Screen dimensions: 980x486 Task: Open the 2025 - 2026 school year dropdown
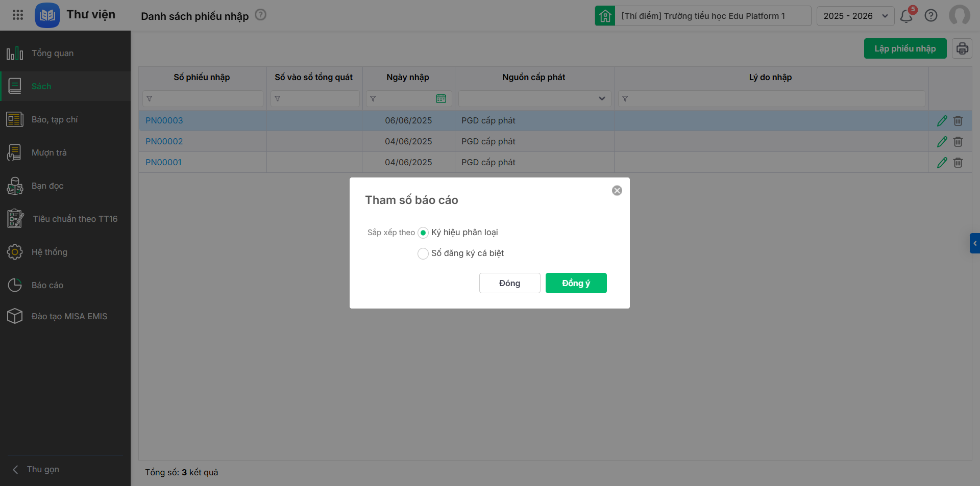[x=855, y=16]
